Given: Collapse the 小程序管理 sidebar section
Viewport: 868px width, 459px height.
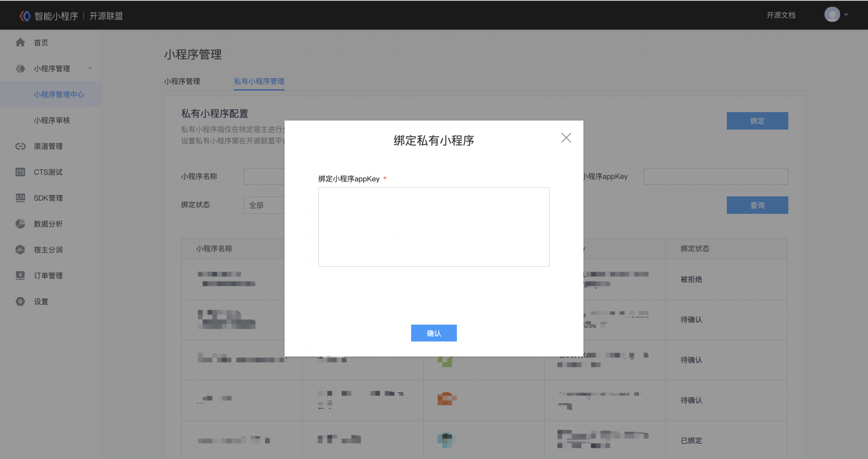Looking at the screenshot, I should coord(90,69).
